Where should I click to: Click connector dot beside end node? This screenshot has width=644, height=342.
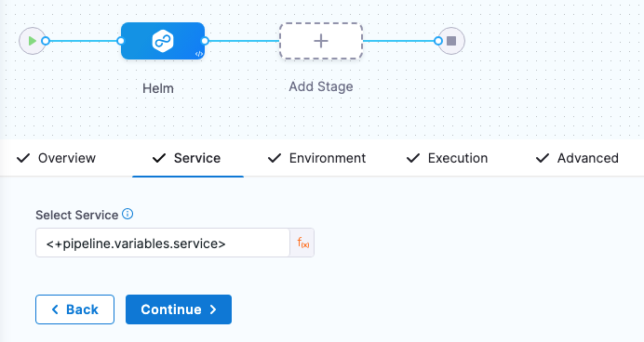click(x=438, y=41)
